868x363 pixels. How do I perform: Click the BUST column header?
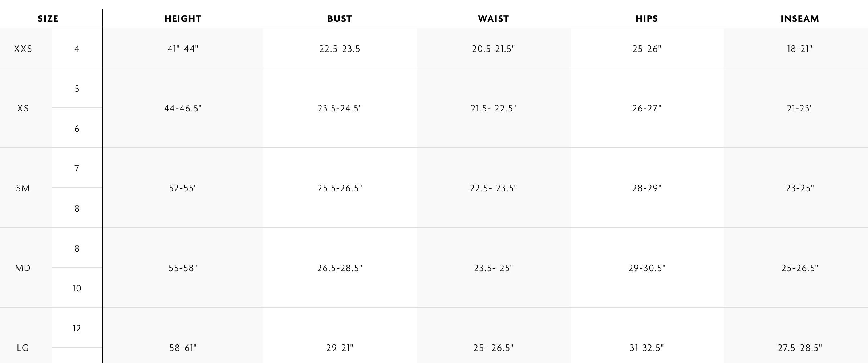340,19
